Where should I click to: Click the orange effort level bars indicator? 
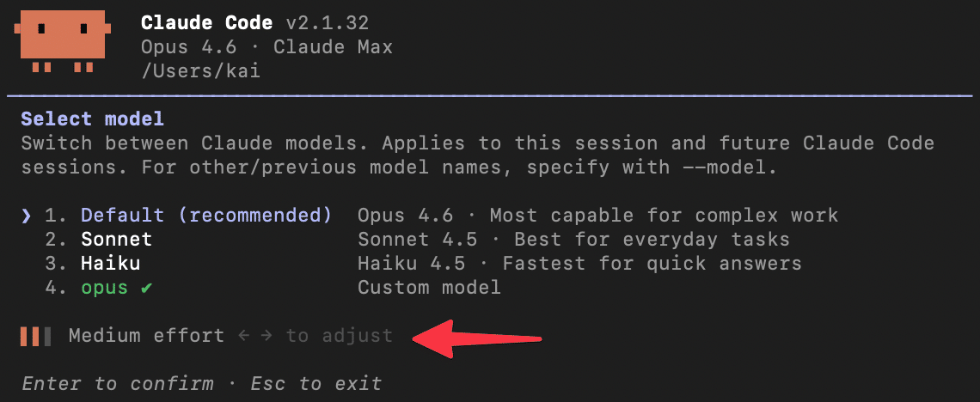tap(36, 336)
